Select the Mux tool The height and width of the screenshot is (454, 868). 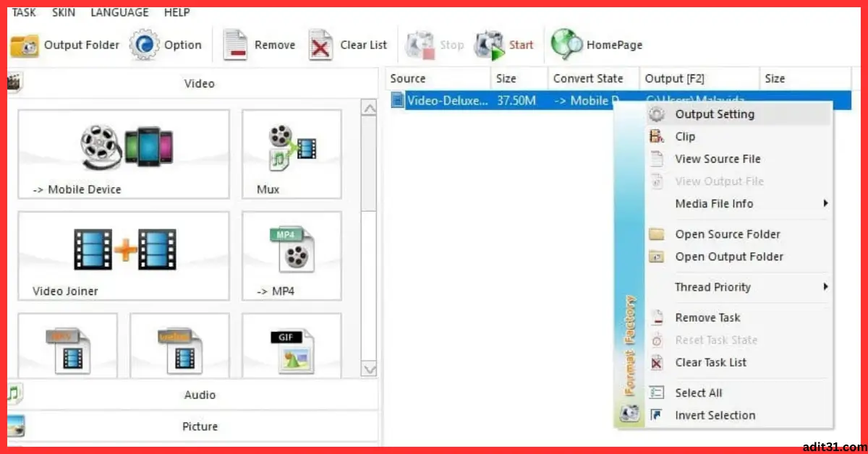[x=292, y=155]
